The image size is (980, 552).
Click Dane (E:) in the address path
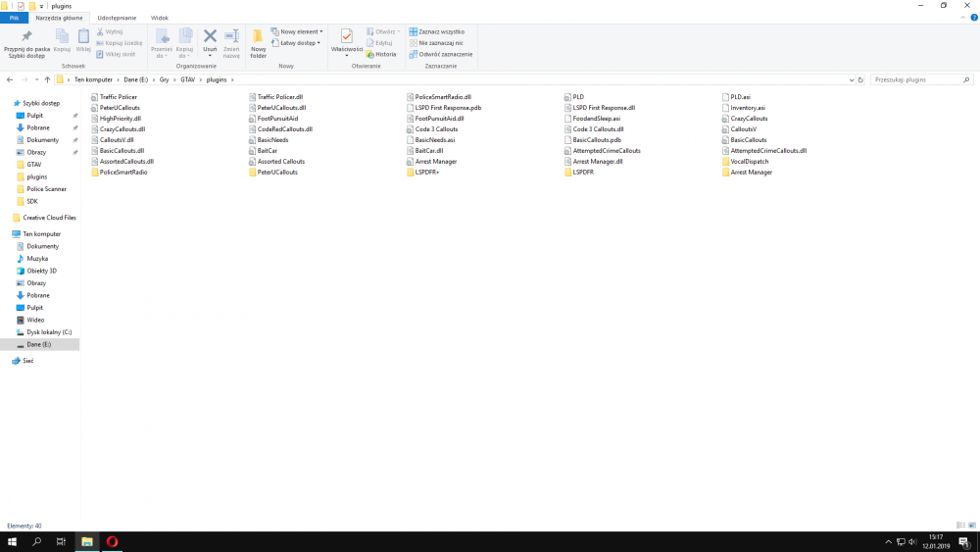point(135,80)
